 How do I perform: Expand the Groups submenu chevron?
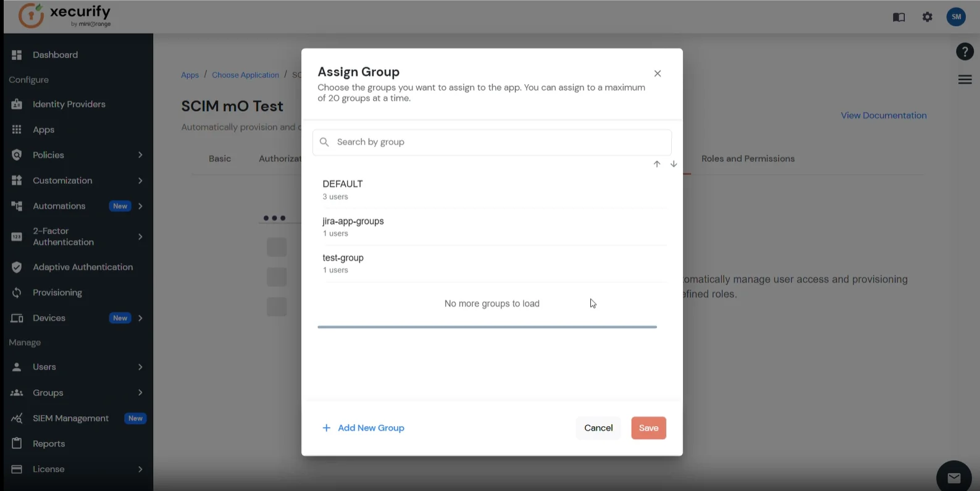140,393
